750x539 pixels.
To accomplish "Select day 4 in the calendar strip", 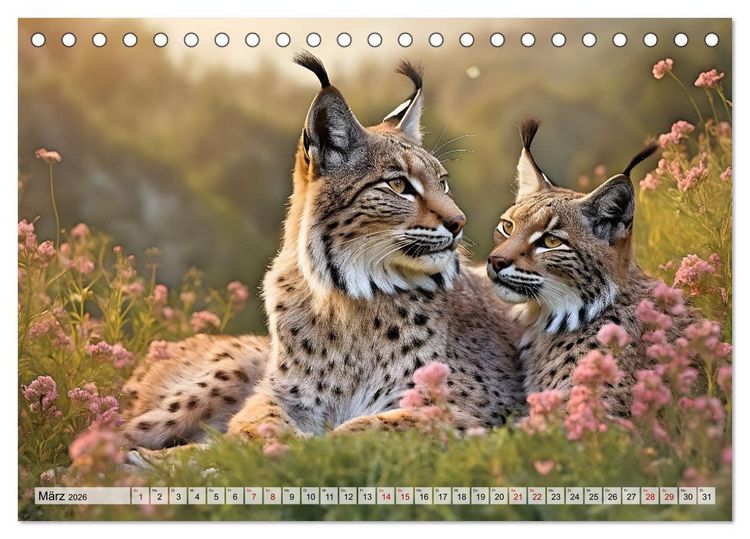I will coord(197,496).
